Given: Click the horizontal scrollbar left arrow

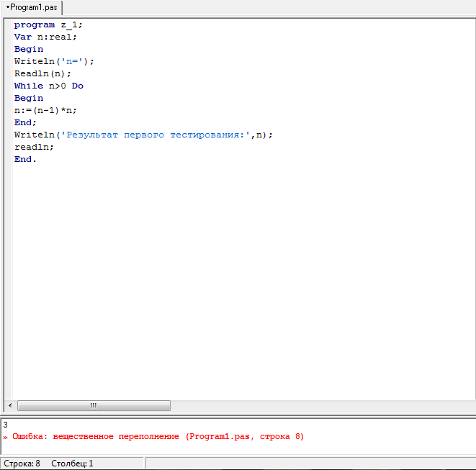Looking at the screenshot, I should pos(9,405).
